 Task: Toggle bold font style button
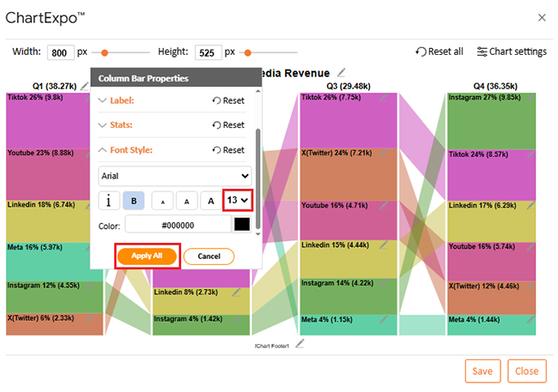134,201
